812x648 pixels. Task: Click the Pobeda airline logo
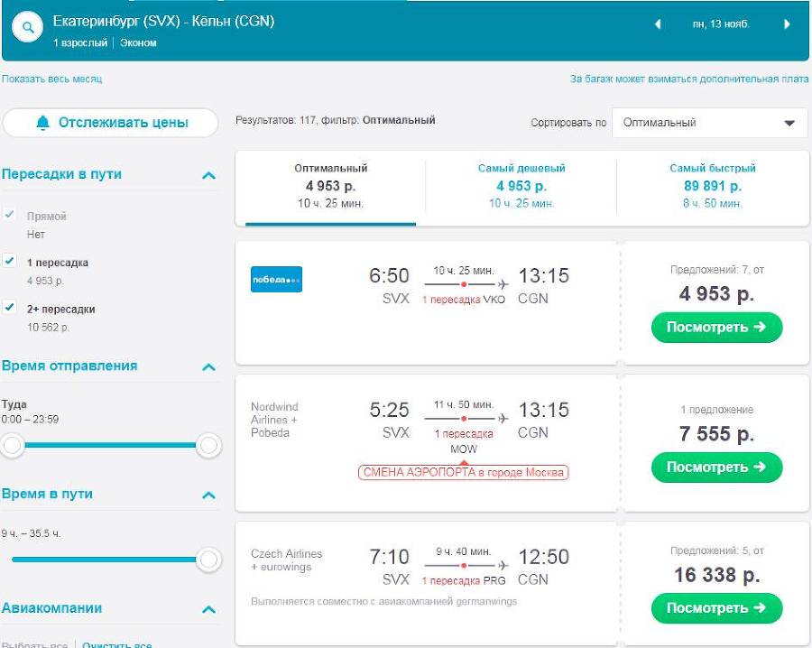pyautogui.click(x=276, y=280)
